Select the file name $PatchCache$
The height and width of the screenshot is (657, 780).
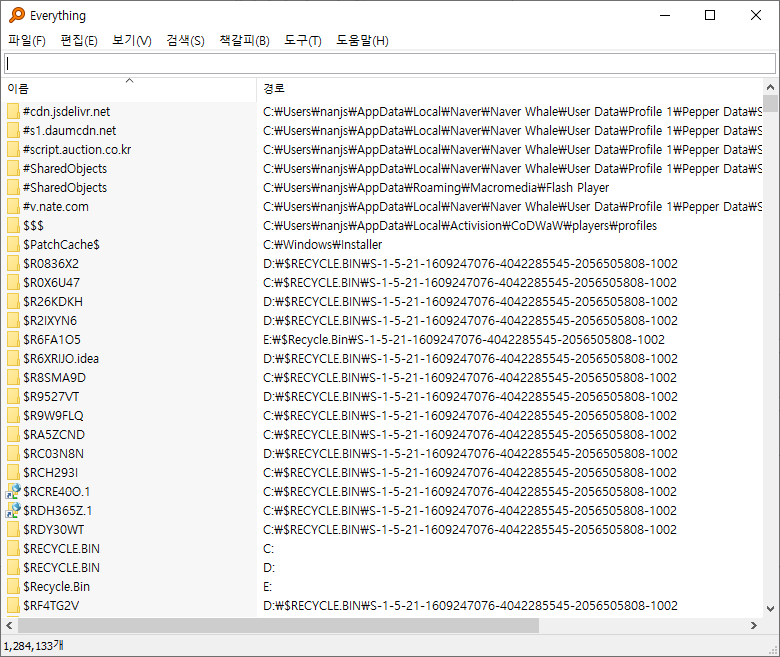point(61,244)
